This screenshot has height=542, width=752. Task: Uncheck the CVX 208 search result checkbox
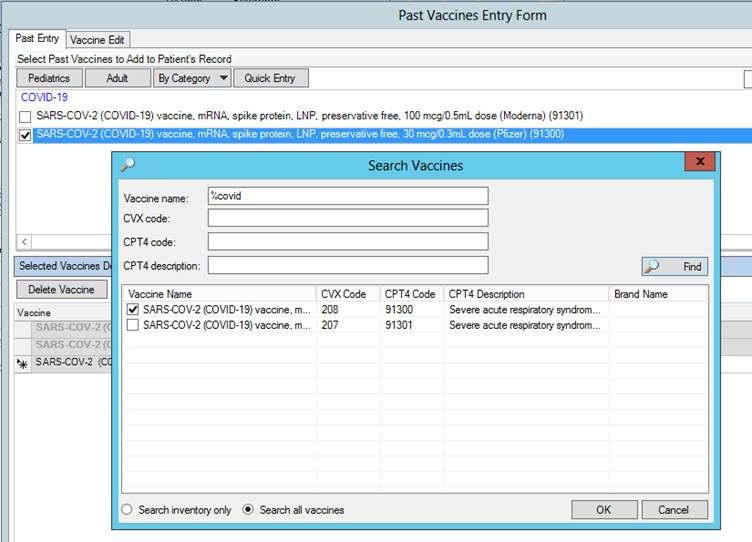(133, 309)
